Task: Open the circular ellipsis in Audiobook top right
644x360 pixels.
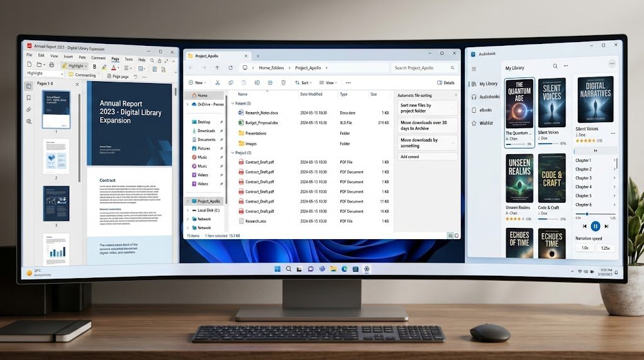Action: point(612,64)
